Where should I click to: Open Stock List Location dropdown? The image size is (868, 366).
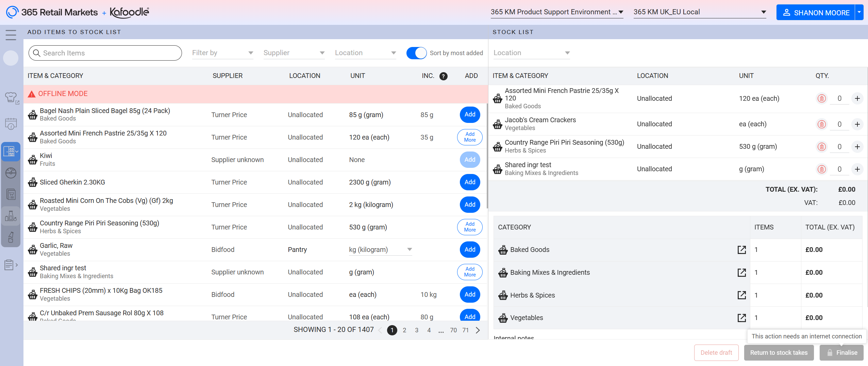tap(531, 53)
